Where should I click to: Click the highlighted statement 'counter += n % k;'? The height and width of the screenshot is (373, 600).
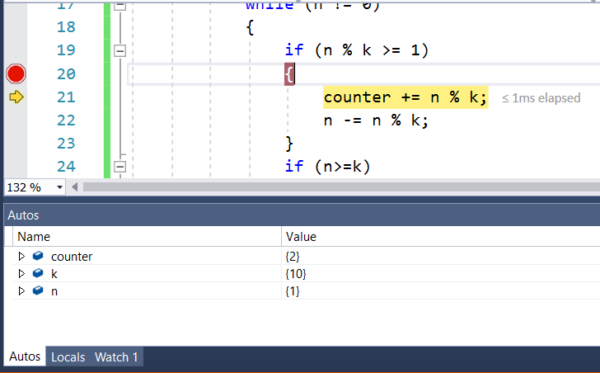point(406,97)
